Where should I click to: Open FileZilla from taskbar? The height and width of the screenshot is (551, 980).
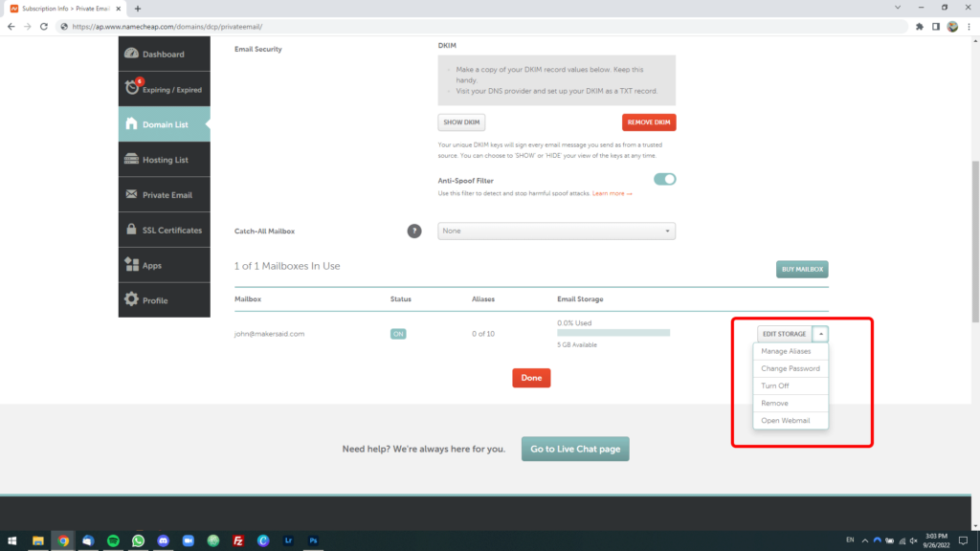click(x=238, y=541)
